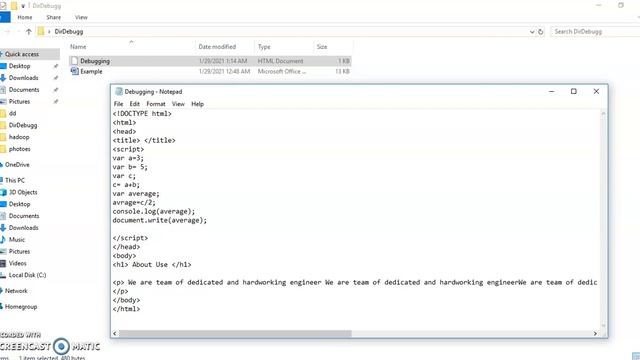Screen dimensions: 640x360
Task: Place cursor on 'var a=3;' line
Action: coord(128,158)
